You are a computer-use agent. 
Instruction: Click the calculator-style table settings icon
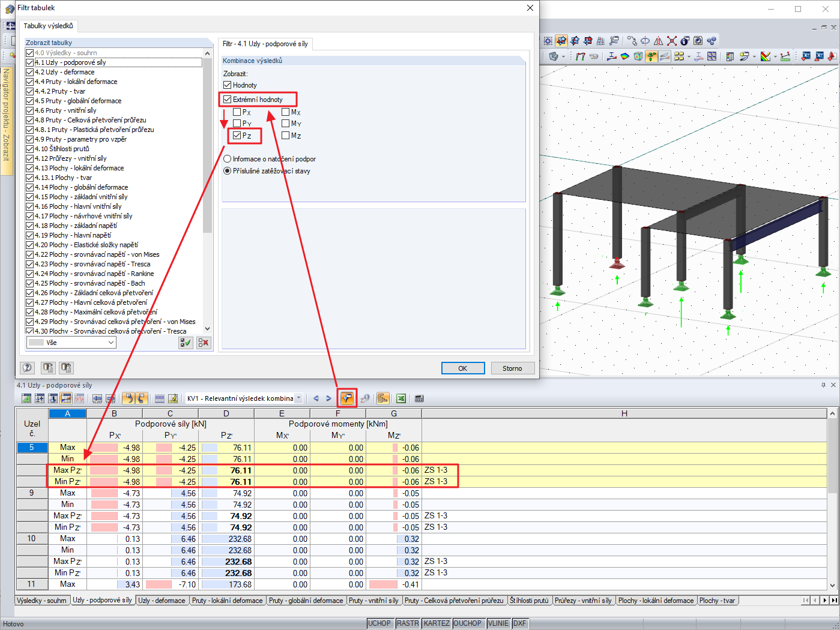coord(419,398)
